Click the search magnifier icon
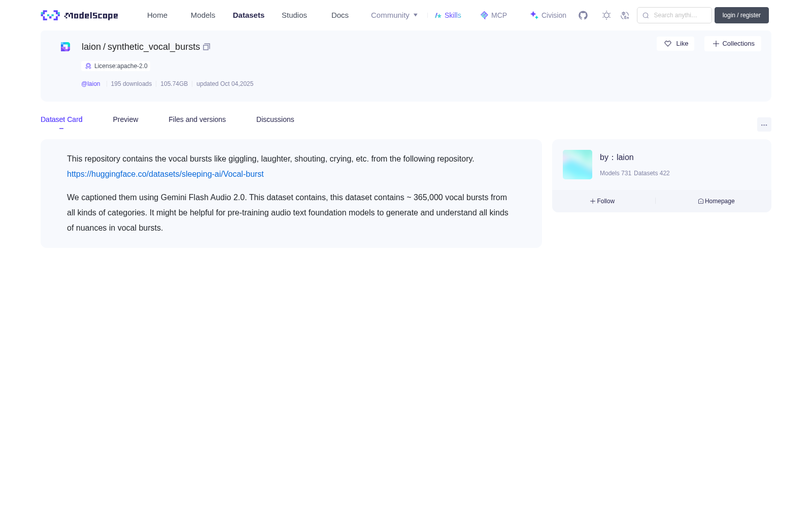This screenshot has height=508, width=812. pyautogui.click(x=646, y=15)
